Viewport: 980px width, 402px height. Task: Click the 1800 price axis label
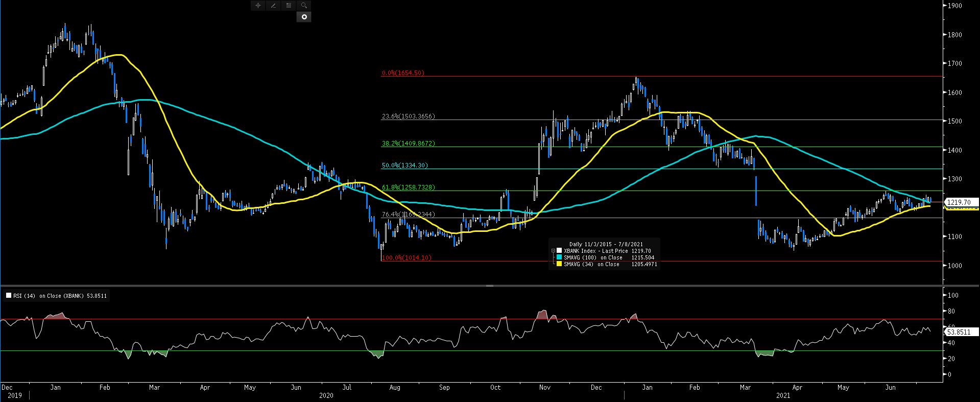coord(954,35)
